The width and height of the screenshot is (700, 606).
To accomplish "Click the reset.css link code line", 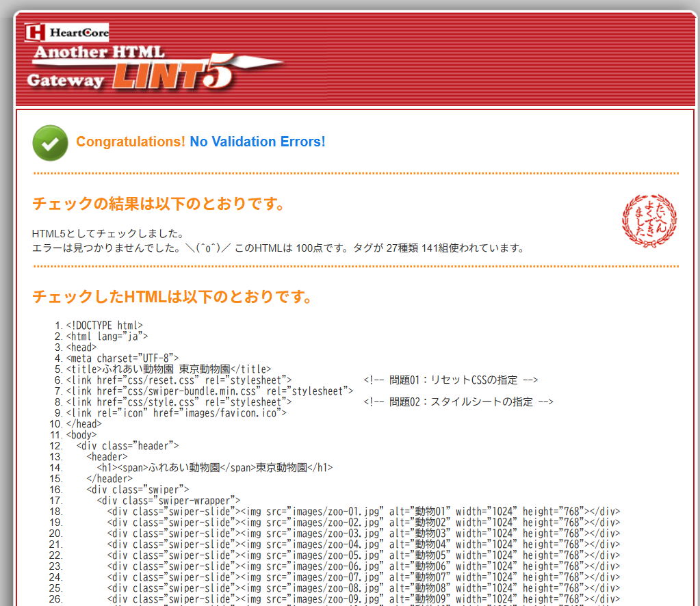I will pos(179,380).
